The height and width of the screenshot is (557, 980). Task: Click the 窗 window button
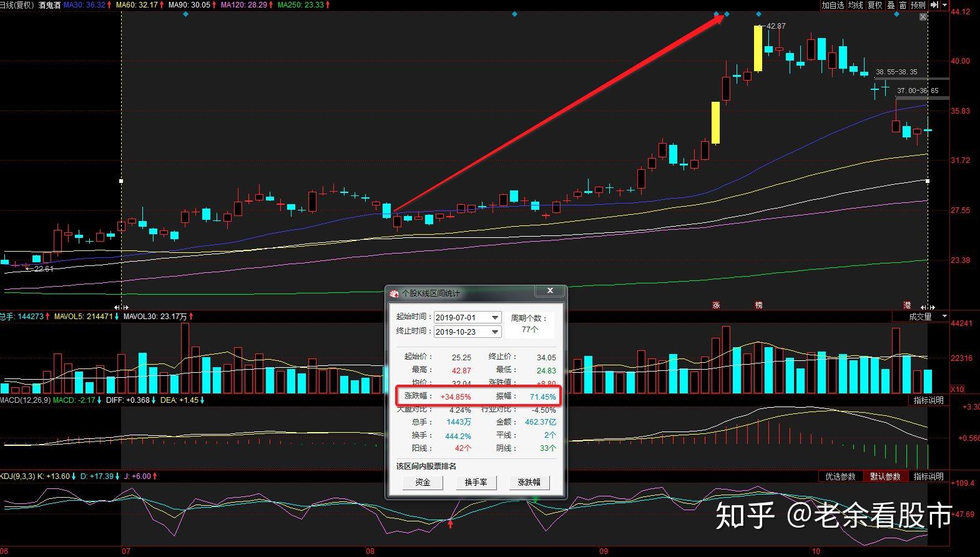(903, 5)
